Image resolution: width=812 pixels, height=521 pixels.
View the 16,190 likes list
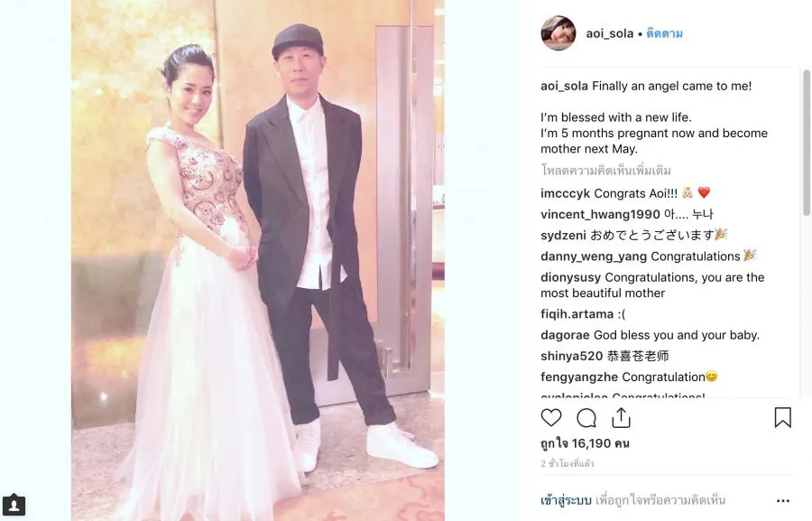click(x=585, y=443)
